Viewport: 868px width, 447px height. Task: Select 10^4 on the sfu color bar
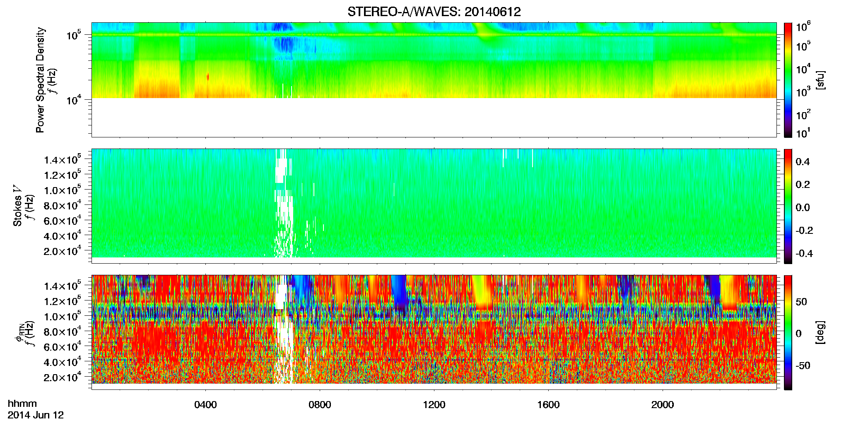coord(804,70)
